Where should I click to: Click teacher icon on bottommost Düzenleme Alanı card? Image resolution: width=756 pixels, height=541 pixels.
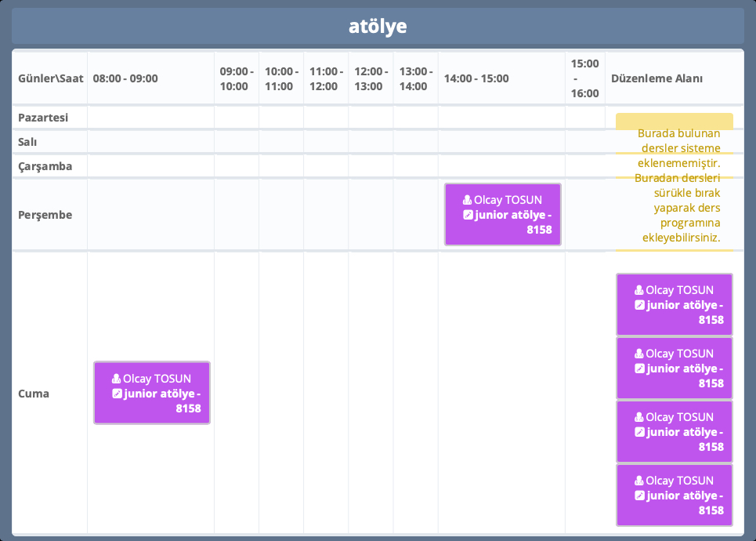click(x=639, y=481)
